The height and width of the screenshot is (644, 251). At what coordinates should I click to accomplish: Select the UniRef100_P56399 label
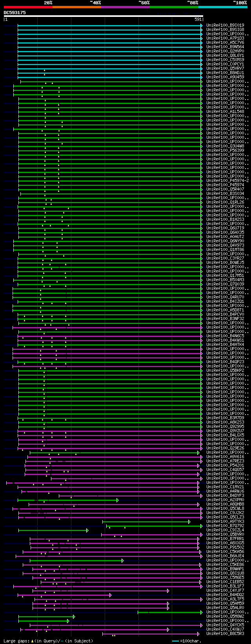coord(225,150)
